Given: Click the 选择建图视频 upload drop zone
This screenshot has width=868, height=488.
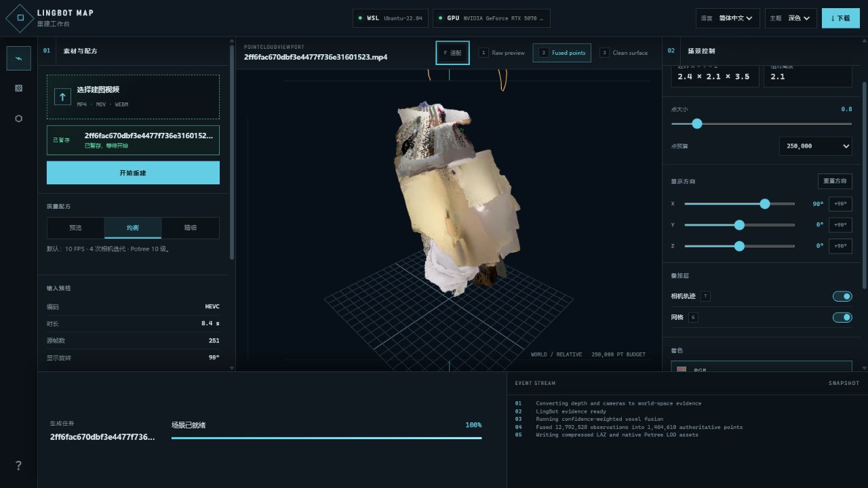Looking at the screenshot, I should pyautogui.click(x=133, y=97).
